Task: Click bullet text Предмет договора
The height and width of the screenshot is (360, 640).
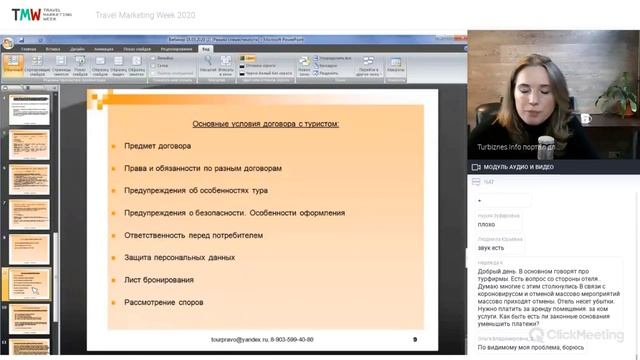Action: [x=158, y=146]
